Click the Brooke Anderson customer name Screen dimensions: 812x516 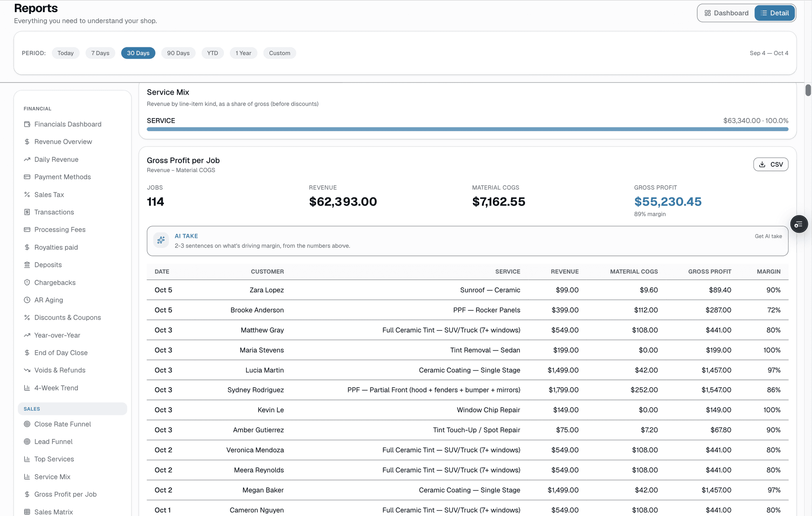[257, 310]
